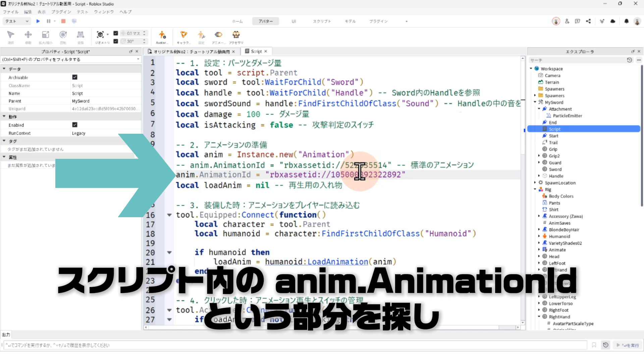
Task: Open the Accessory fitting tool icon
Action: click(x=236, y=35)
